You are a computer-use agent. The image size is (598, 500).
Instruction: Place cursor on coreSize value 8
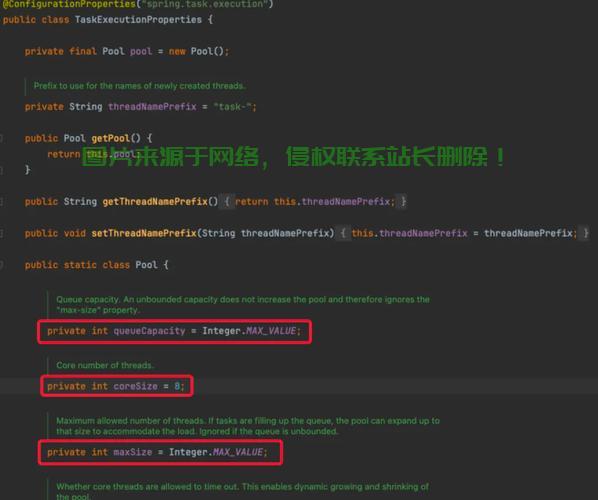click(x=177, y=386)
